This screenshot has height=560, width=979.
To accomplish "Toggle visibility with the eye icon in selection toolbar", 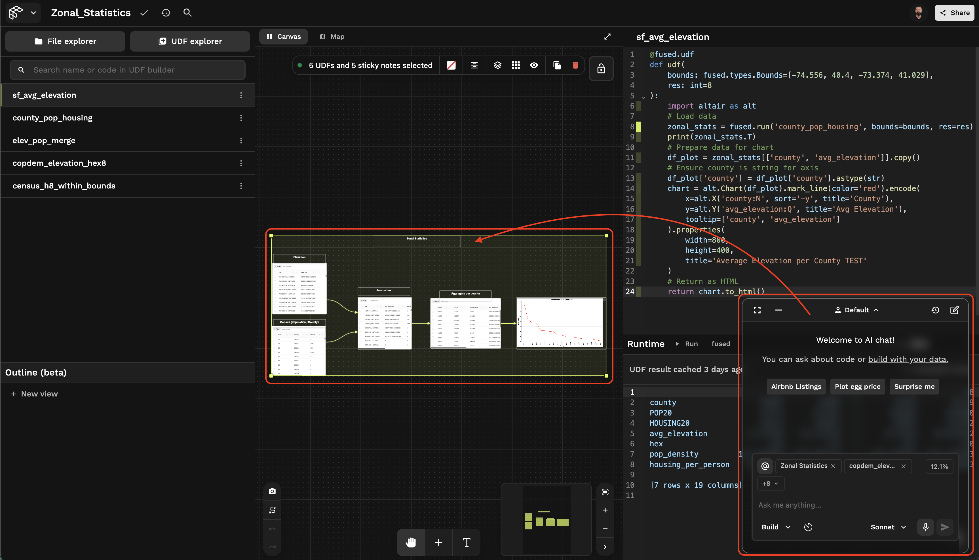I will point(534,65).
